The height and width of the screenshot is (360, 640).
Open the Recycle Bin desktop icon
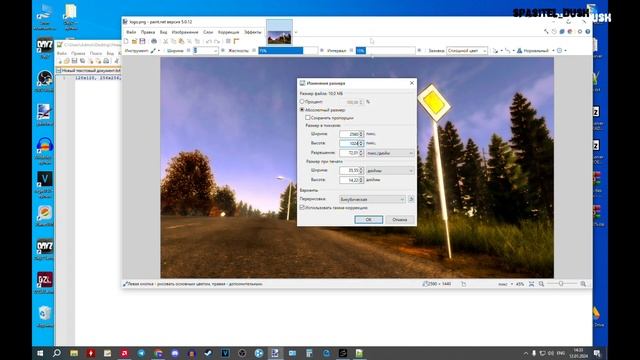point(44,316)
